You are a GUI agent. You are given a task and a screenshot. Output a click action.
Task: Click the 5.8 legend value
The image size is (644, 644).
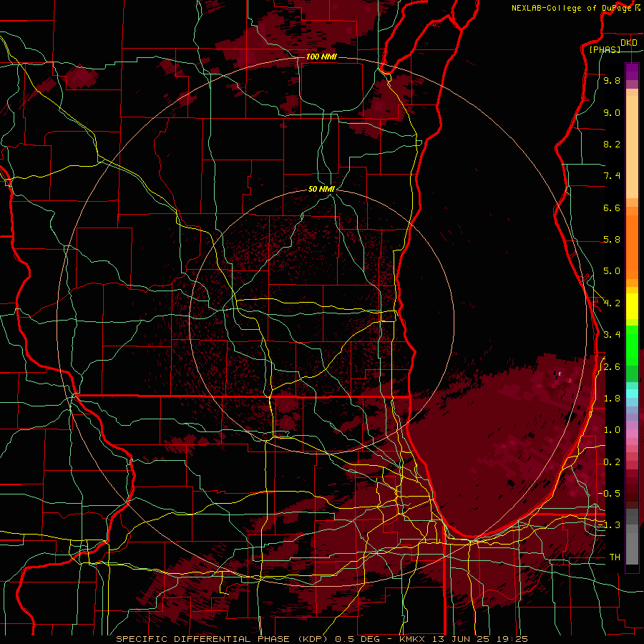click(x=612, y=240)
